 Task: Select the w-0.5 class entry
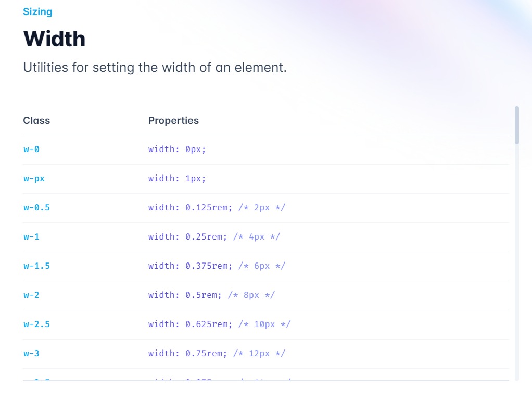(x=36, y=207)
